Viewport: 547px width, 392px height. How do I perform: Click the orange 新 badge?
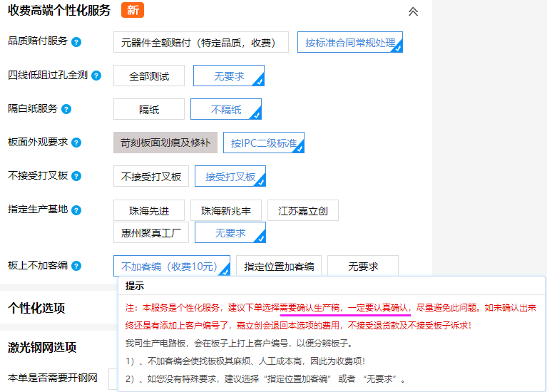click(132, 11)
